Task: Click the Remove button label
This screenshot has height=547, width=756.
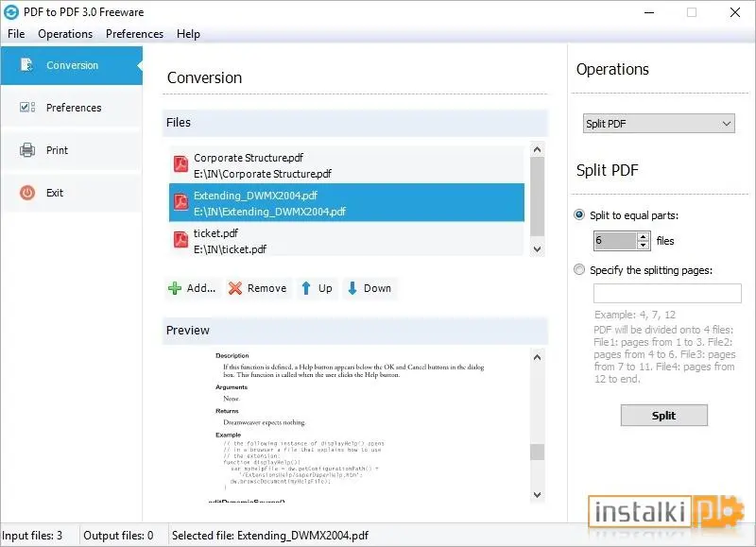Action: 266,288
